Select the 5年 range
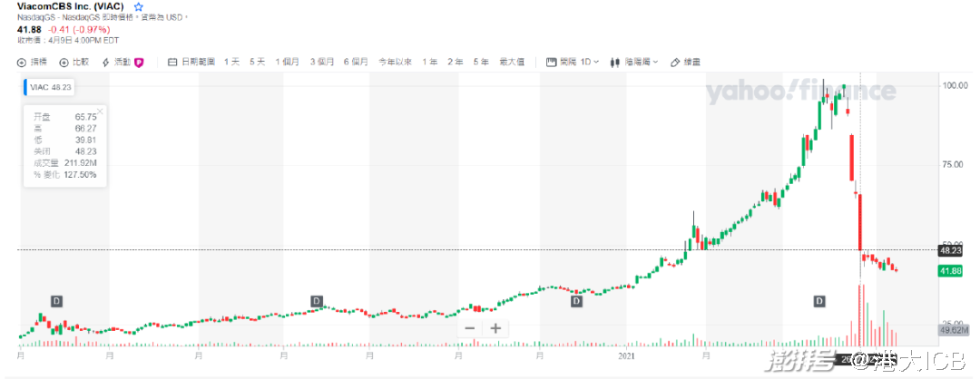The image size is (980, 379). pyautogui.click(x=481, y=62)
